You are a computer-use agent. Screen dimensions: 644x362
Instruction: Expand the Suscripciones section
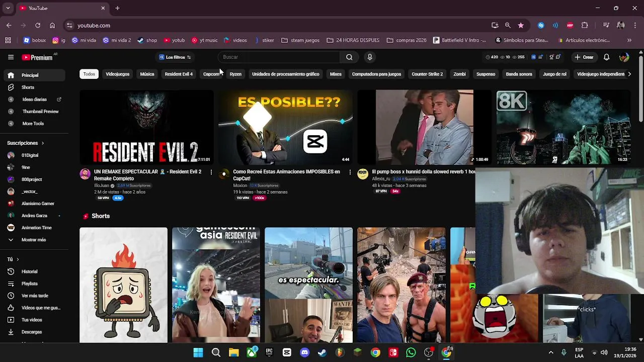[x=25, y=143]
